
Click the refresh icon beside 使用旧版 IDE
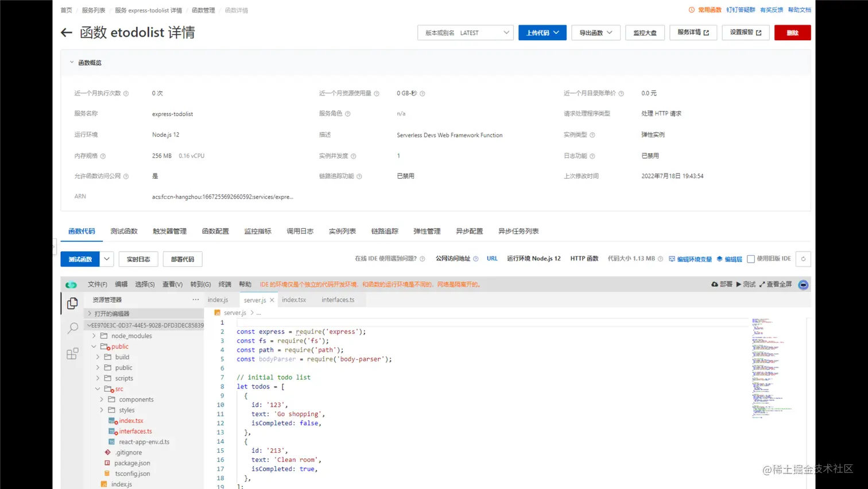(x=803, y=259)
